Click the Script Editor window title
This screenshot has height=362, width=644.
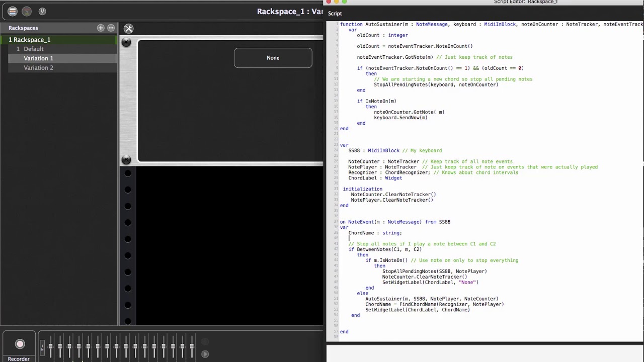click(525, 2)
